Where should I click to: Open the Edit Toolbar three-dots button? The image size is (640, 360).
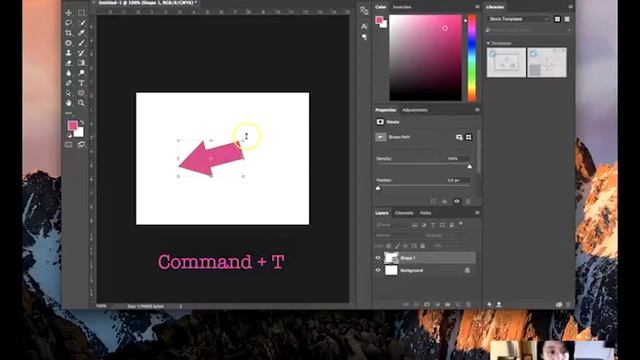click(69, 113)
